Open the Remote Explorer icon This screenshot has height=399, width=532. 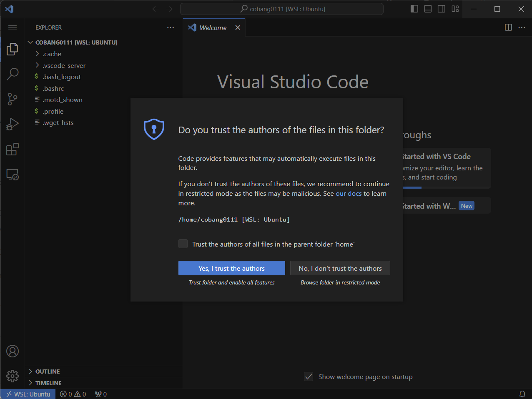13,174
